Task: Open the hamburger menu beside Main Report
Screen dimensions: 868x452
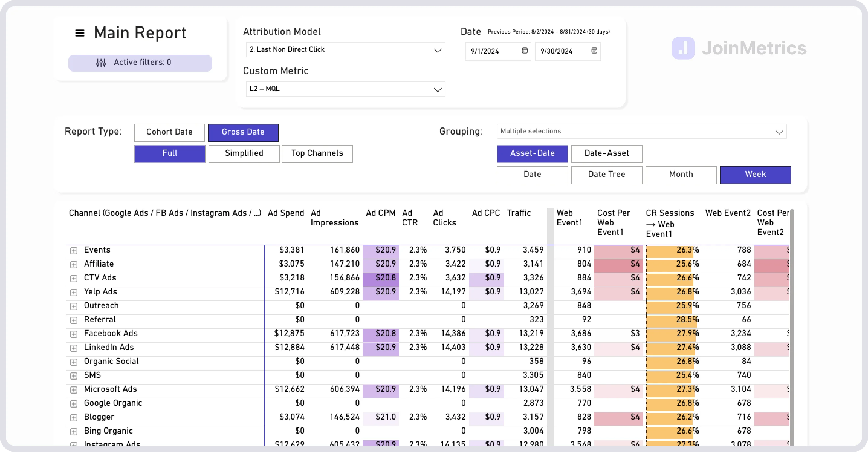Action: click(79, 33)
